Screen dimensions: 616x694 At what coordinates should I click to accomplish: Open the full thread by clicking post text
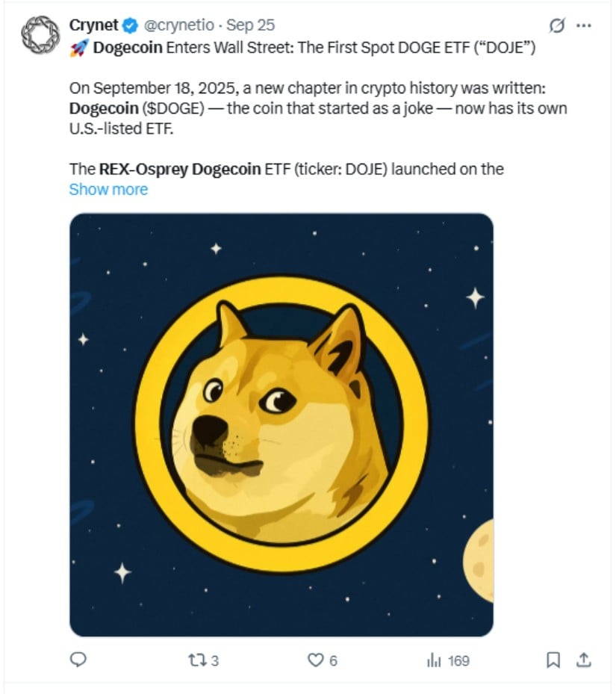coord(299,108)
